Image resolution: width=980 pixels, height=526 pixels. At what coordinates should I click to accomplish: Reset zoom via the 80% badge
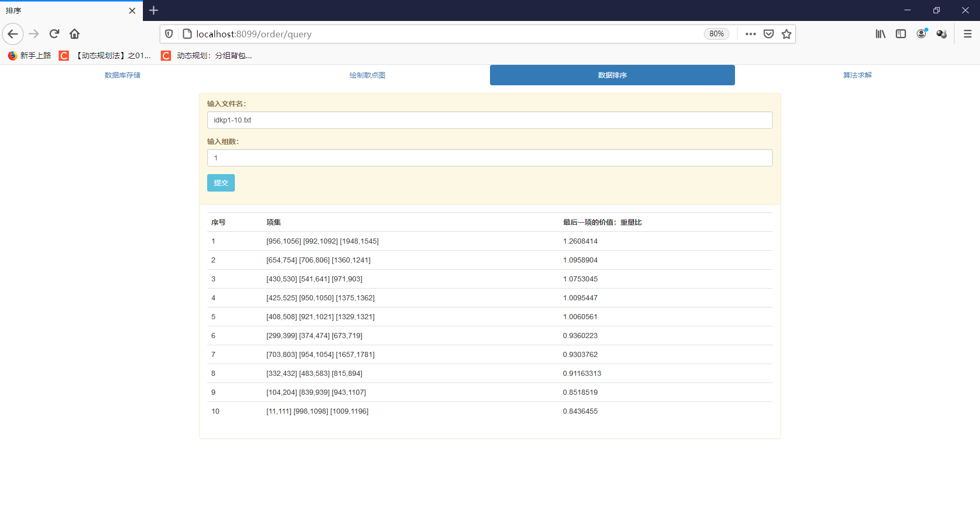[x=717, y=34]
